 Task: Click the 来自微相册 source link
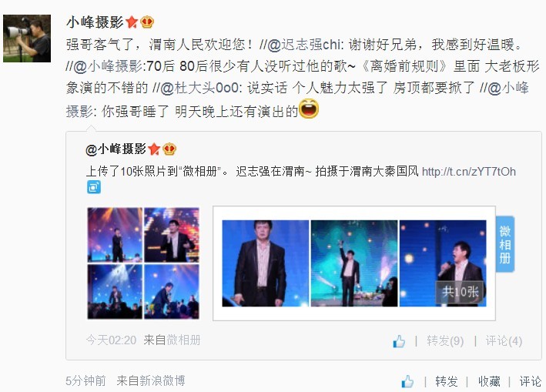[172, 340]
